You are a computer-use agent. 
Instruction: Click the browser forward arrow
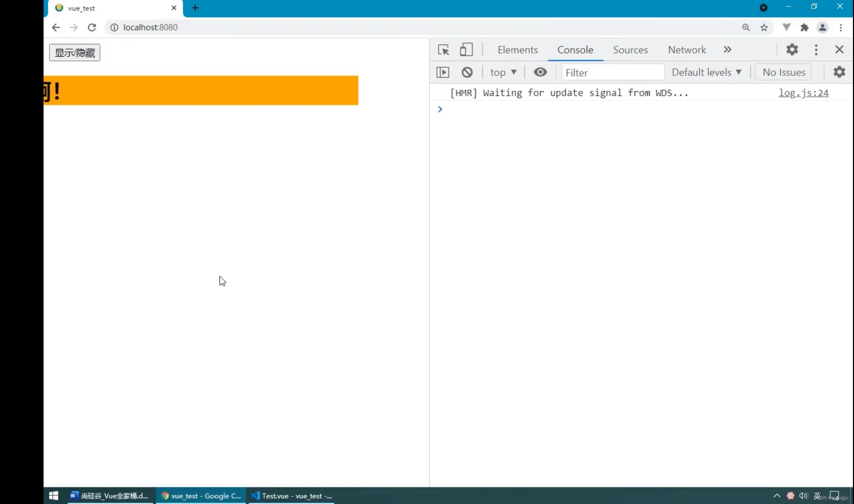coord(74,27)
